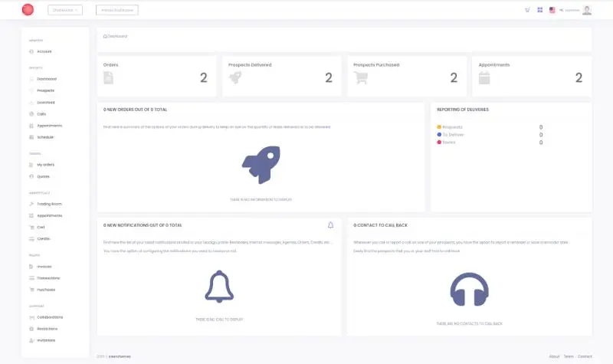The image size is (613, 364).
Task: Open Transactions in the sidebar
Action: click(48, 278)
